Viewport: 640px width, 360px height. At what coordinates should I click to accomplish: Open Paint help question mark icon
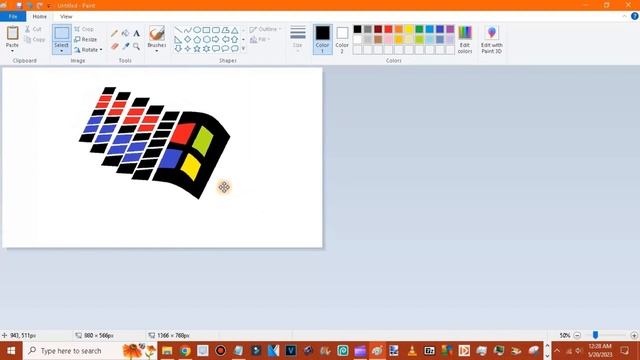635,16
